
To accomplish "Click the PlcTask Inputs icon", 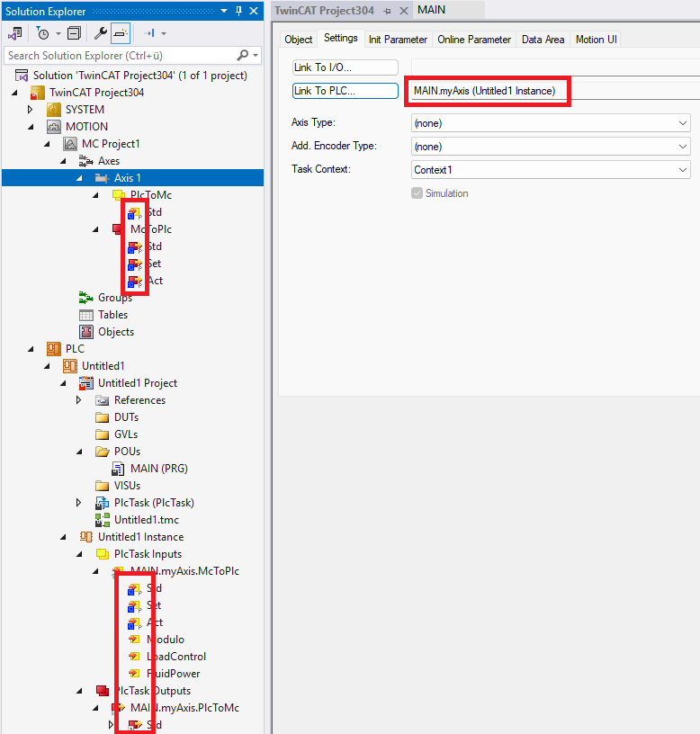I will pyautogui.click(x=102, y=554).
